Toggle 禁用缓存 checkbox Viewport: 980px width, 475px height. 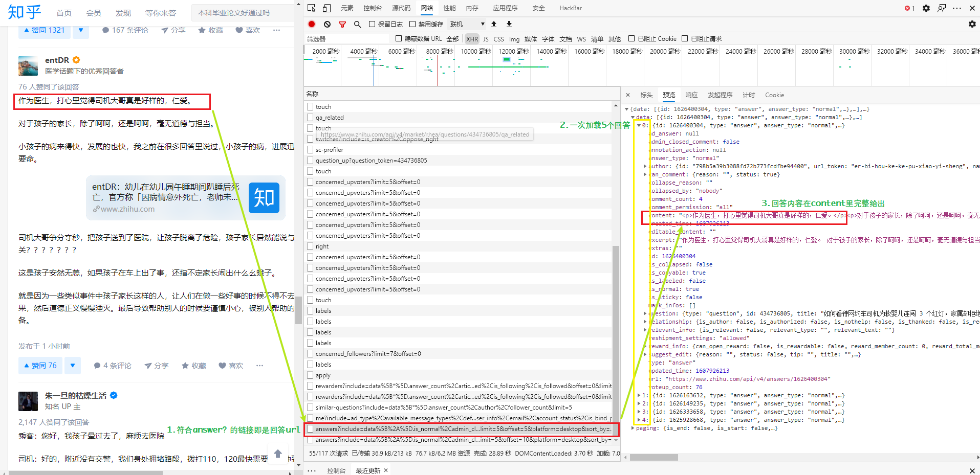pos(412,24)
